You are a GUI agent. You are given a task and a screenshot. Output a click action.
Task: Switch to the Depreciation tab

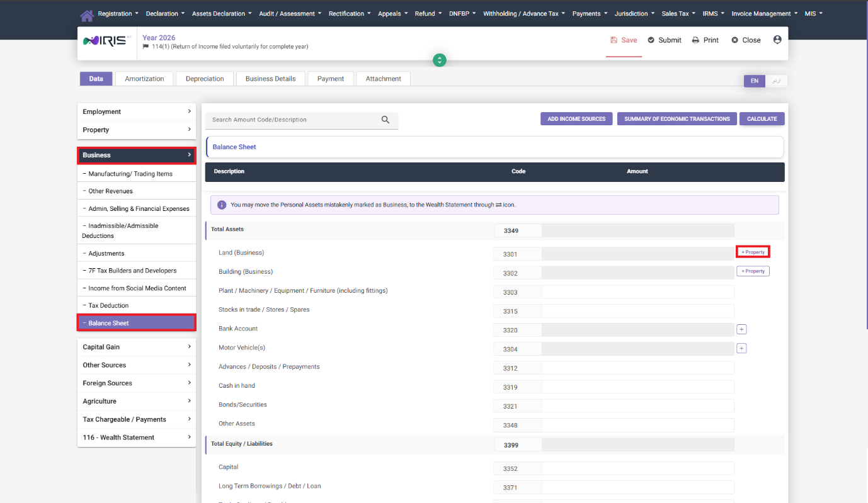(205, 79)
